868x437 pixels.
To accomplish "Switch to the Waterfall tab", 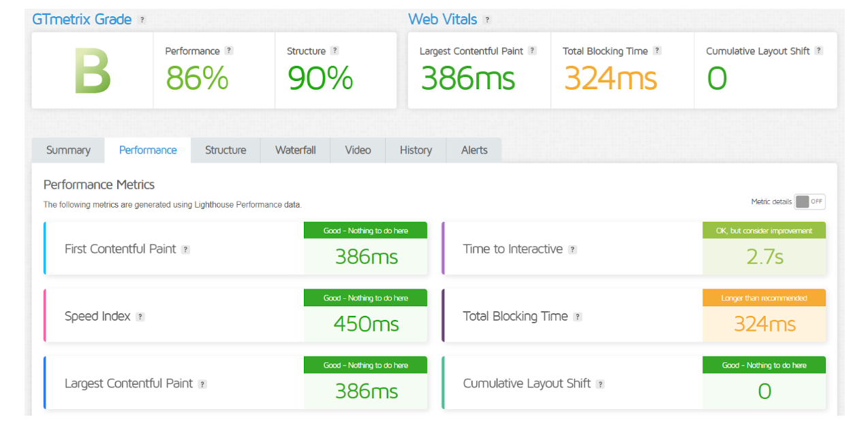I will [x=296, y=150].
